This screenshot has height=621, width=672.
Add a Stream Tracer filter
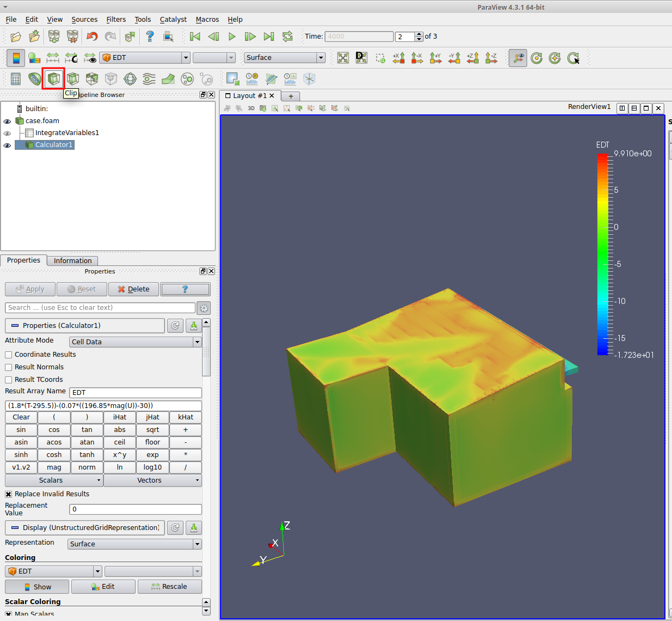click(x=149, y=79)
